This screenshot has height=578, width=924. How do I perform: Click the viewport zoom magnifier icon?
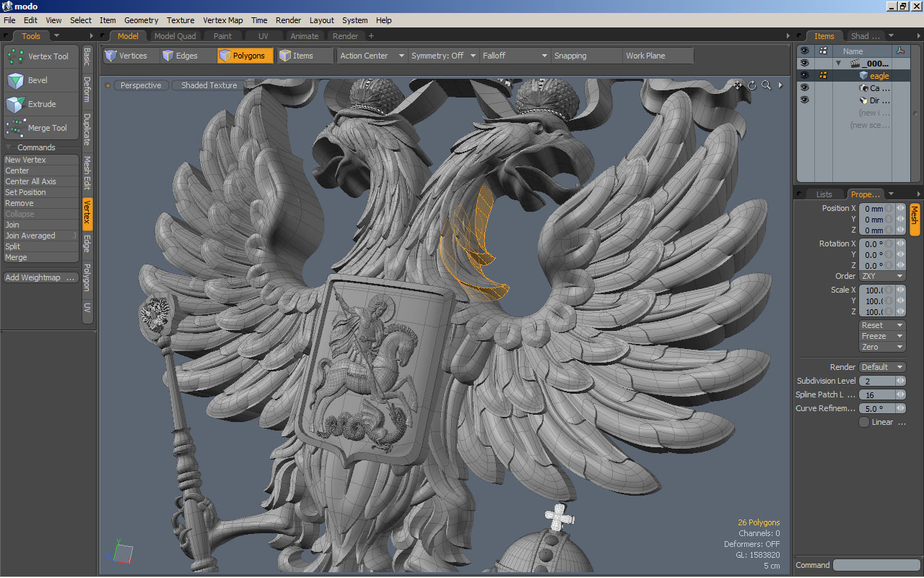pos(766,85)
